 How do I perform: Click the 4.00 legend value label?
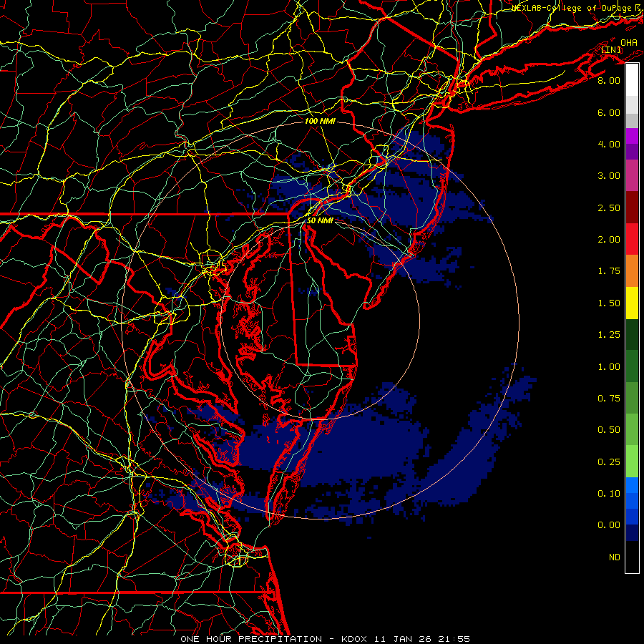(609, 144)
